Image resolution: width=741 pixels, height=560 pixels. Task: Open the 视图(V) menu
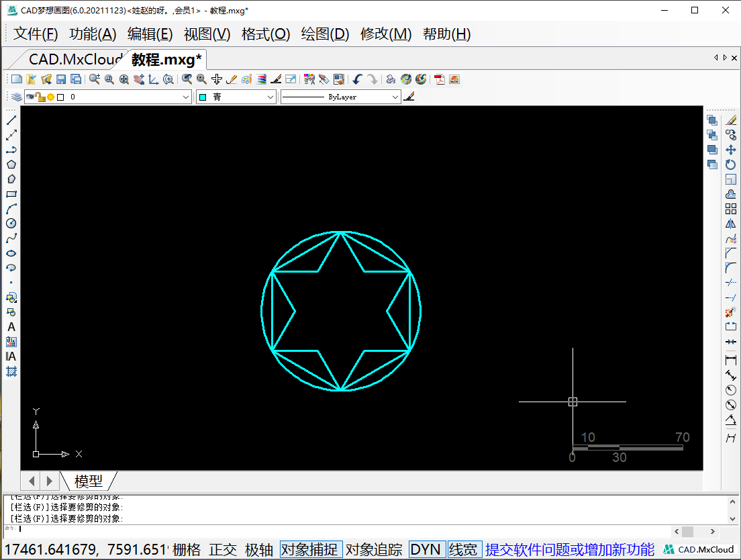207,34
